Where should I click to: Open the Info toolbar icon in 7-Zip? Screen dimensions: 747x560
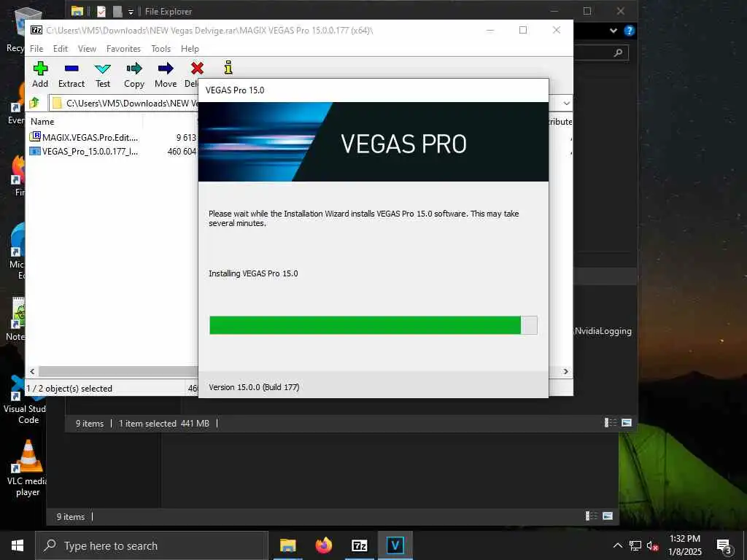tap(228, 68)
